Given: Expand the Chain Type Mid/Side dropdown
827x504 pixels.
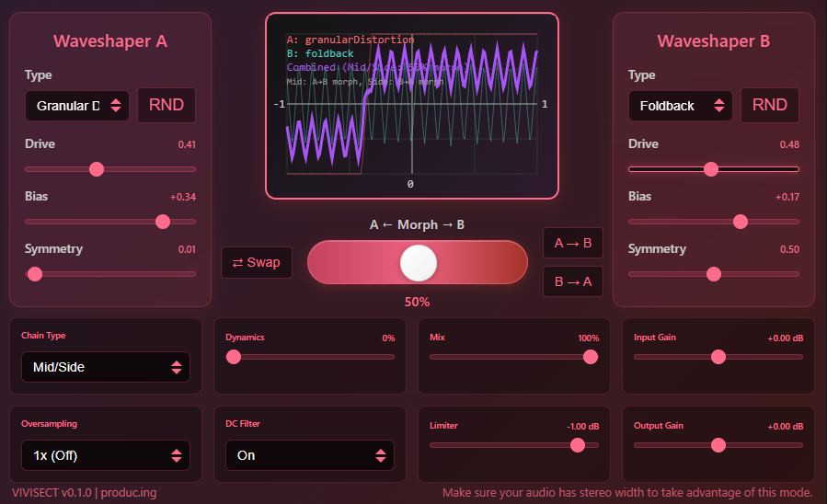Looking at the screenshot, I should 106,367.
